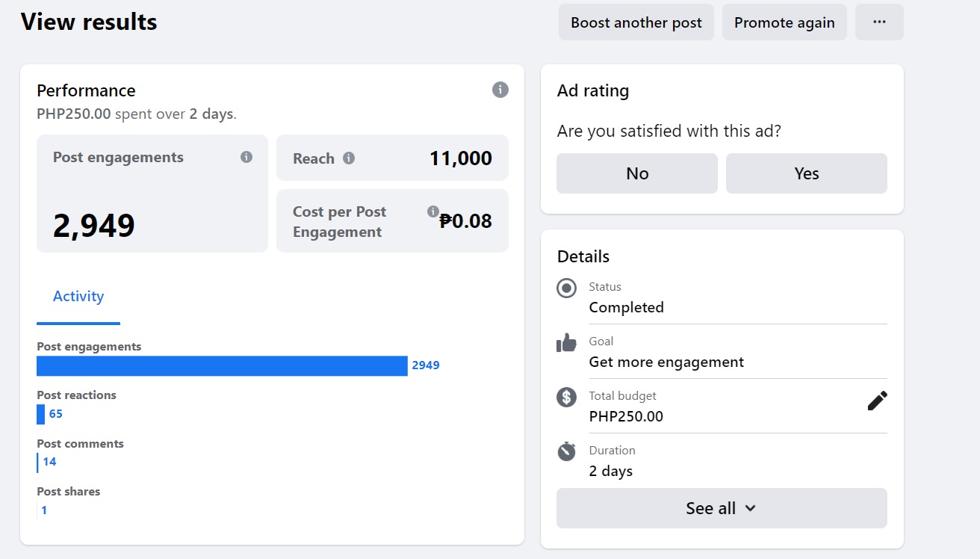980x559 pixels.
Task: Click Boost another post button
Action: point(636,22)
